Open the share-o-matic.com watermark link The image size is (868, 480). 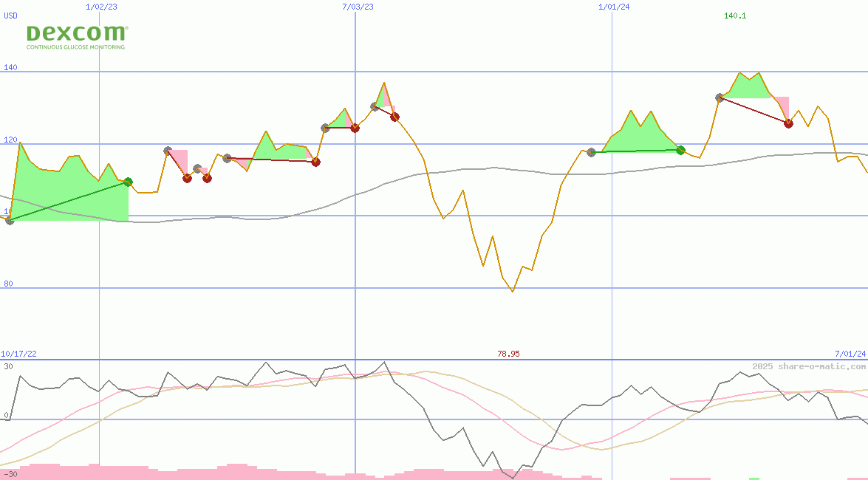(809, 366)
